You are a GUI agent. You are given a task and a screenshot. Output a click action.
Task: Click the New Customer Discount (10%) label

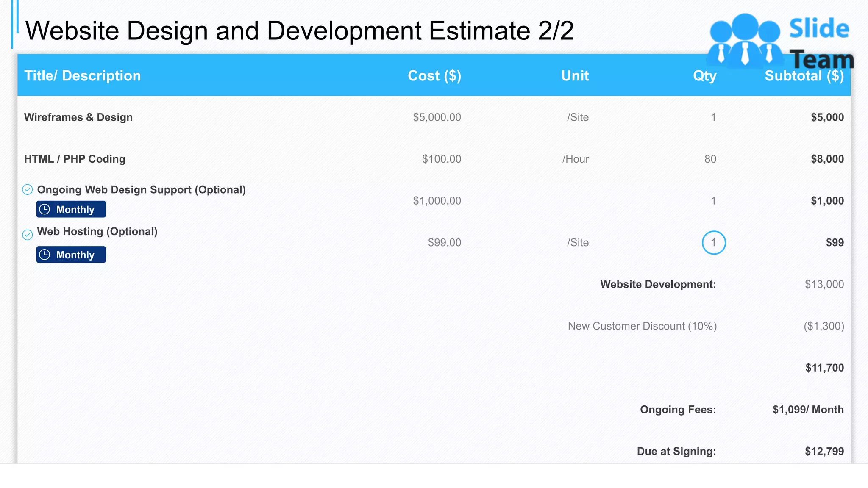point(643,326)
